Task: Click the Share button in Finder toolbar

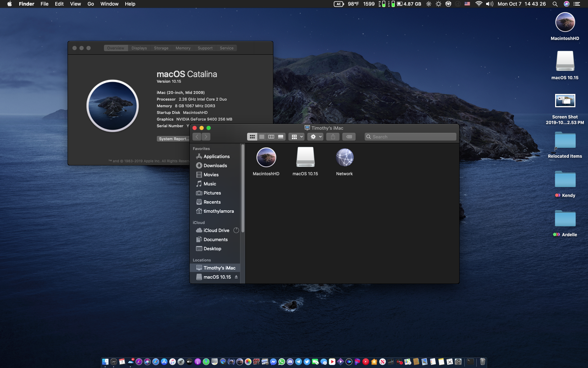Action: (333, 137)
